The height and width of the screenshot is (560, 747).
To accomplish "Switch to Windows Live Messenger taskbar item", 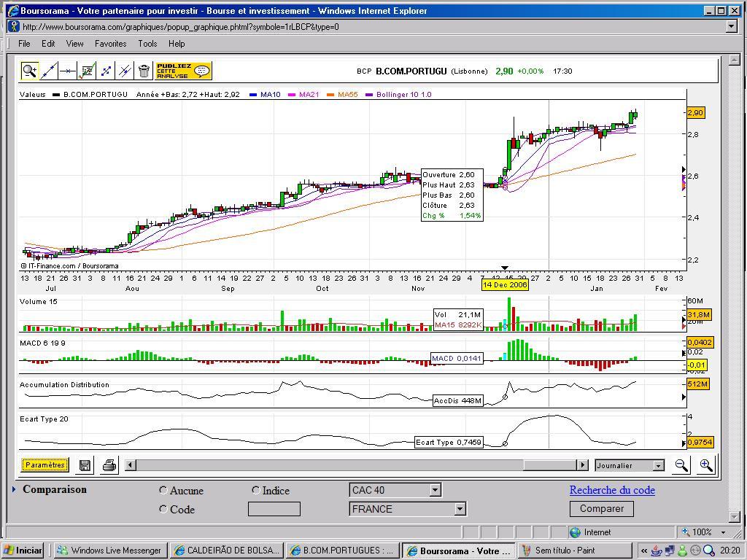I will (109, 550).
